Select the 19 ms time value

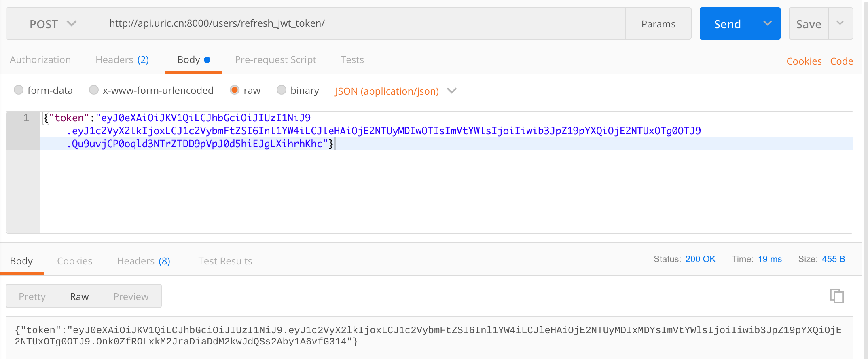[770, 259]
